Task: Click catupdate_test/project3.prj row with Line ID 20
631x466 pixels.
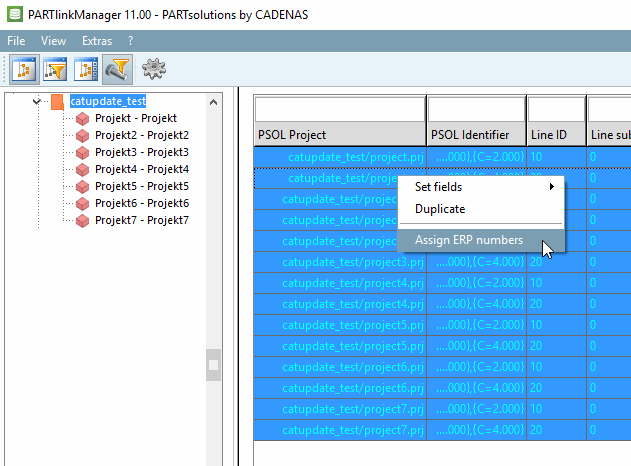Action: point(442,262)
